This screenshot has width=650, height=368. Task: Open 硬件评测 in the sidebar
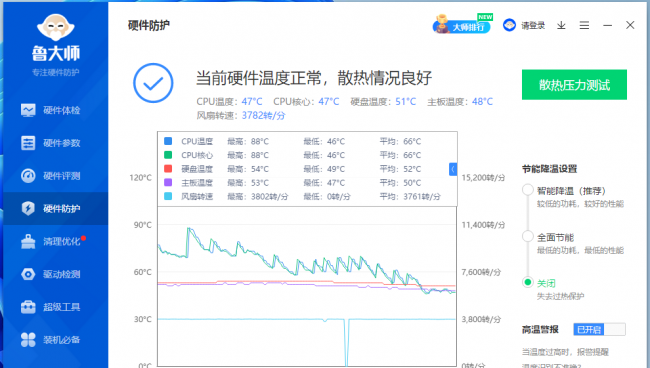(x=56, y=176)
